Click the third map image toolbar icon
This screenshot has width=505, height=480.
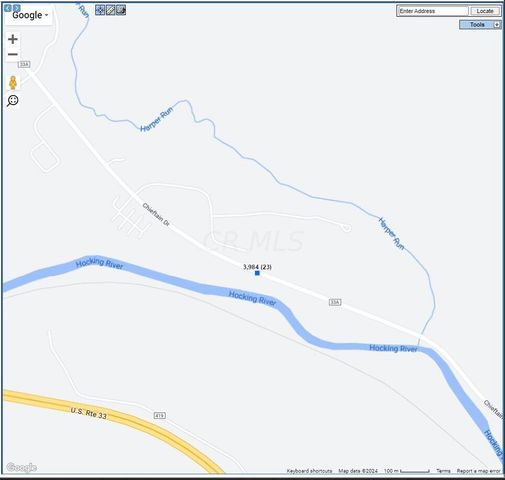121,10
